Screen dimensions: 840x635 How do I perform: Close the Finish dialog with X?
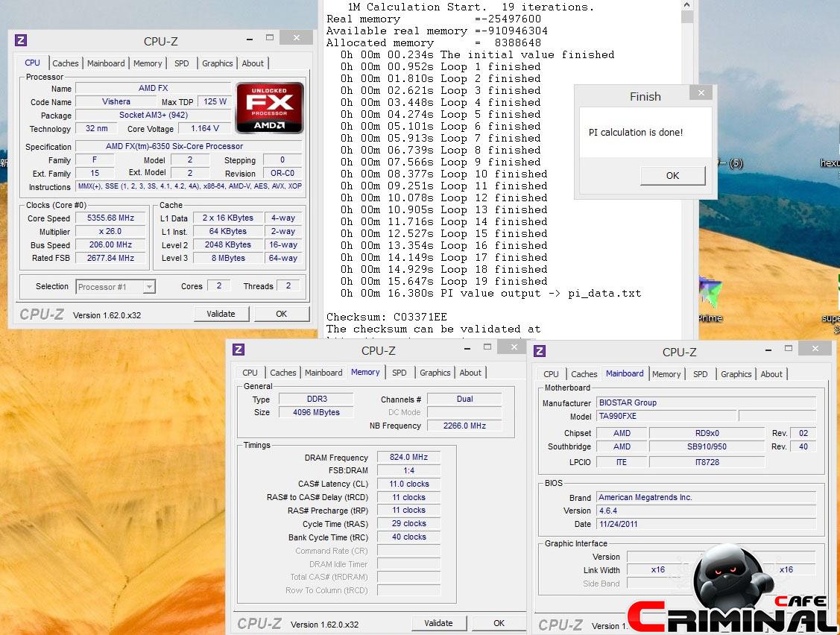pyautogui.click(x=701, y=92)
